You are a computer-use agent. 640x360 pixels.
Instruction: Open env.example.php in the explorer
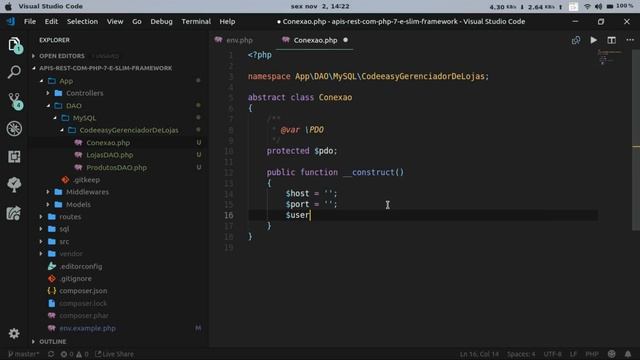point(87,328)
